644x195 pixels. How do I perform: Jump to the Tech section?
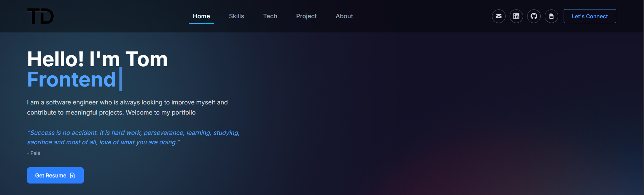click(x=270, y=16)
